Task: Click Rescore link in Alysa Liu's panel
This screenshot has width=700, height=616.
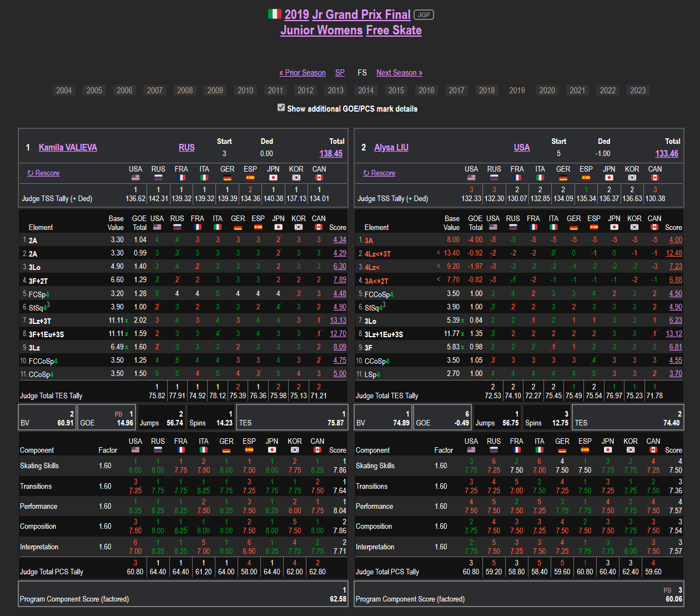Action: (x=383, y=173)
